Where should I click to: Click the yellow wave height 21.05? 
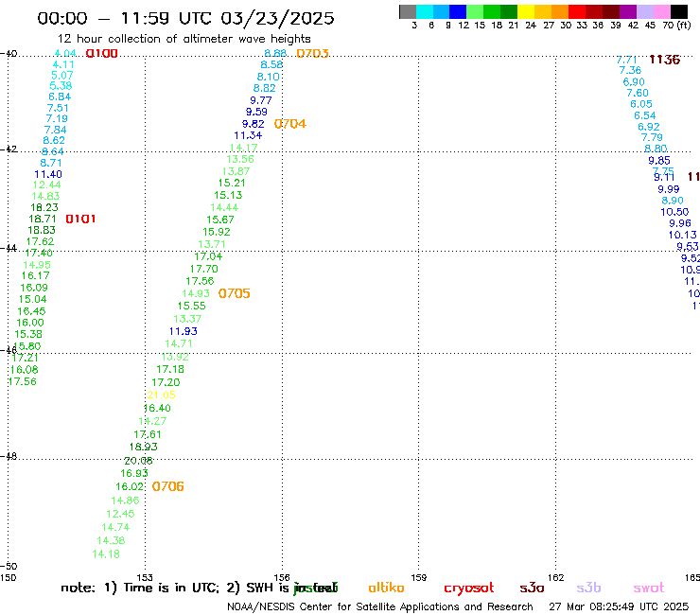coord(162,395)
